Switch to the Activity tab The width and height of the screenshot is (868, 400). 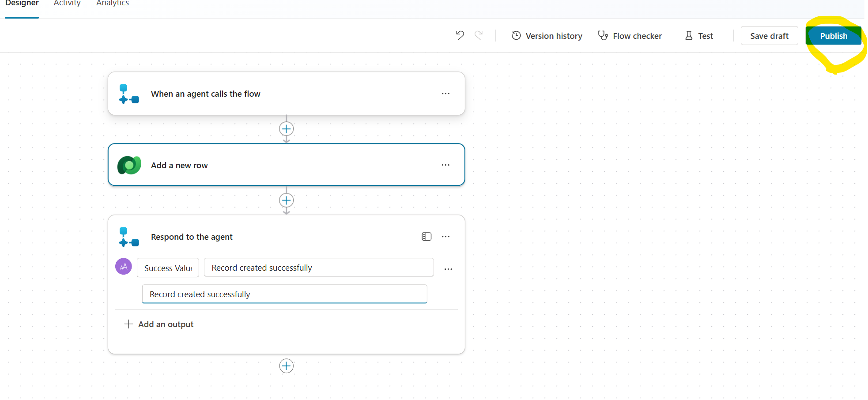[x=67, y=4]
